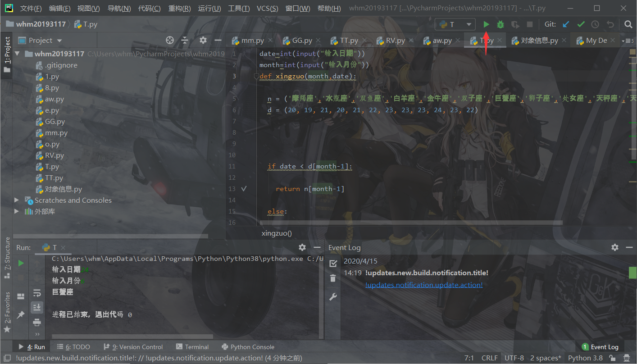Open Python 3.8 interpreter selector

pos(585,358)
